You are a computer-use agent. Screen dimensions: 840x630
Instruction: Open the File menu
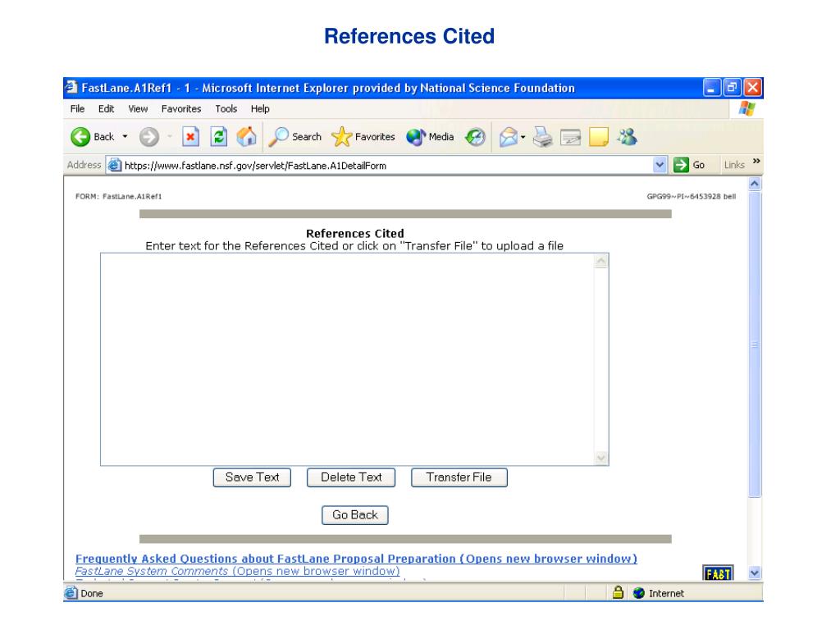[x=77, y=109]
